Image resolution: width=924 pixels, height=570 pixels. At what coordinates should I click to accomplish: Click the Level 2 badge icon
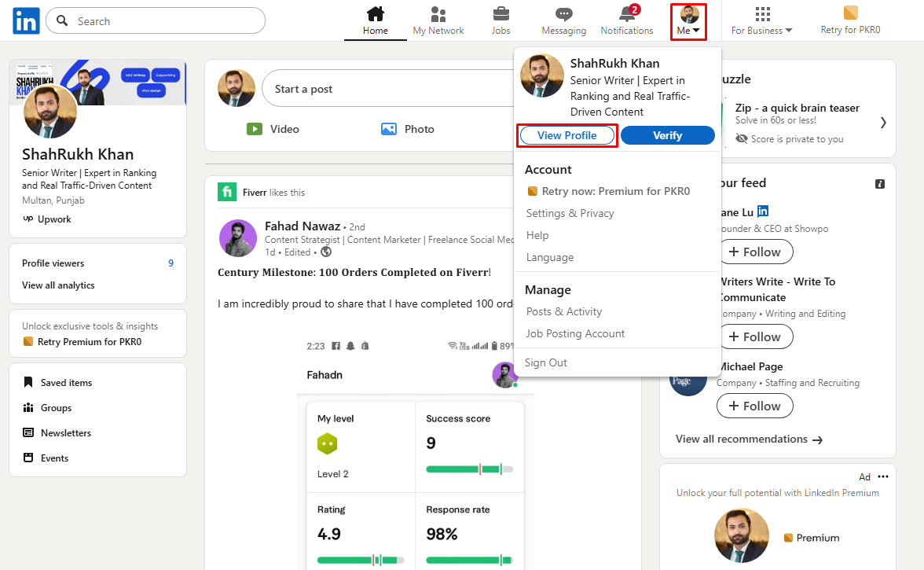coord(327,444)
